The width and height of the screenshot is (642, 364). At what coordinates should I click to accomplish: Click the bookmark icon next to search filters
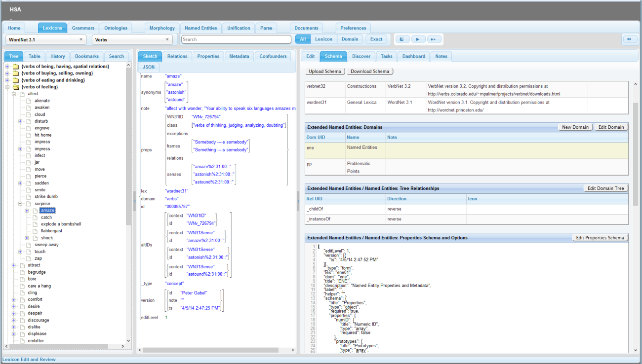click(x=401, y=39)
